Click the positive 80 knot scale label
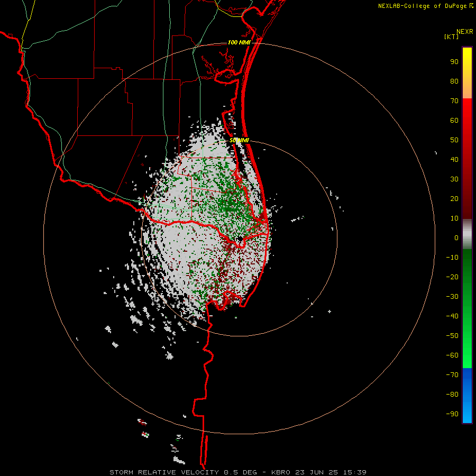 (x=454, y=81)
